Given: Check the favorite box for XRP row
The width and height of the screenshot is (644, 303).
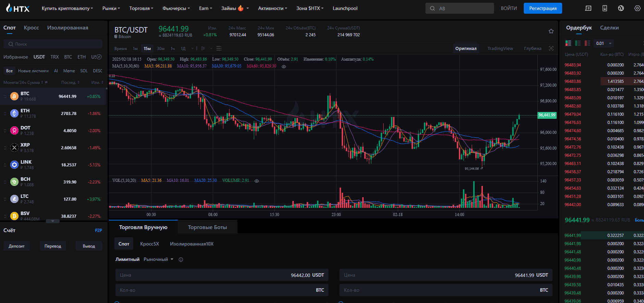Looking at the screenshot, I should click(x=5, y=148).
